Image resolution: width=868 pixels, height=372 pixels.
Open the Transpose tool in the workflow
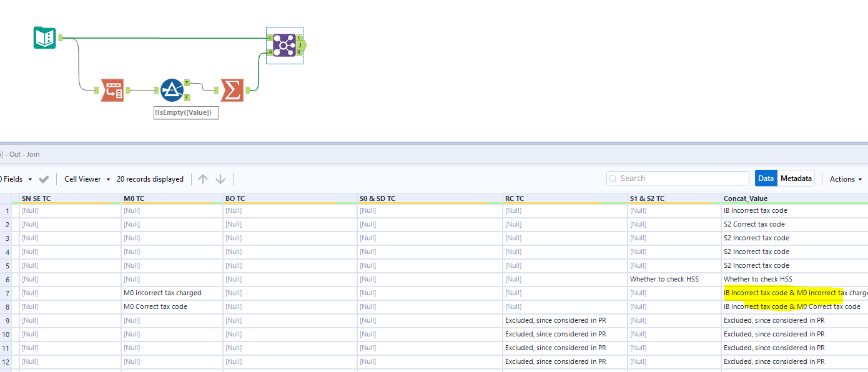tap(112, 89)
